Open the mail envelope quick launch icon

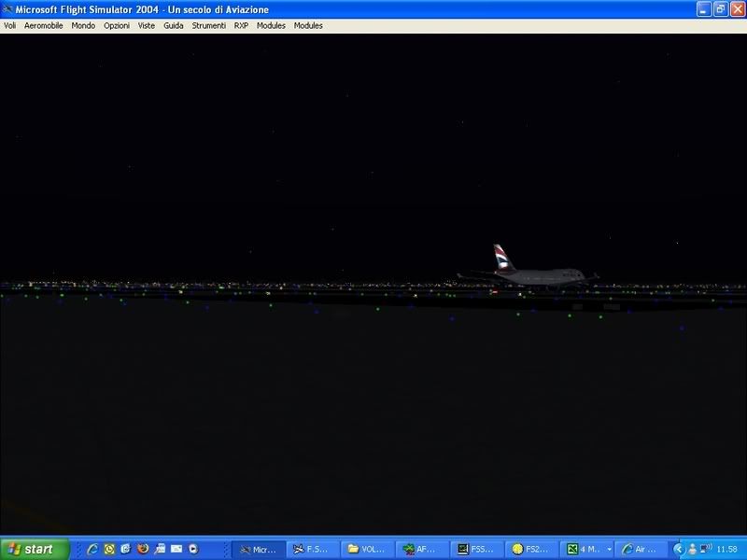pyautogui.click(x=176, y=549)
